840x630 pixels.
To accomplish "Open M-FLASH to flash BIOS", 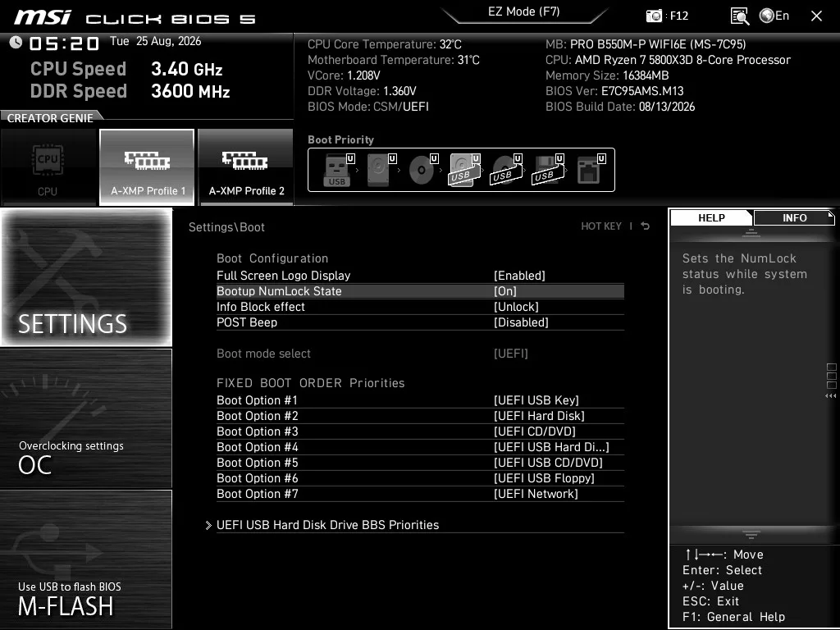I will coord(86,559).
